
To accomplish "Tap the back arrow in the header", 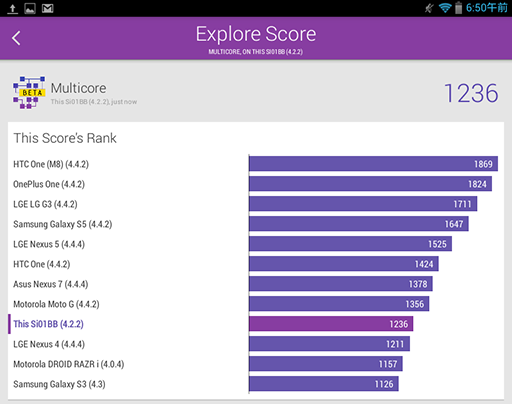I will [16, 38].
